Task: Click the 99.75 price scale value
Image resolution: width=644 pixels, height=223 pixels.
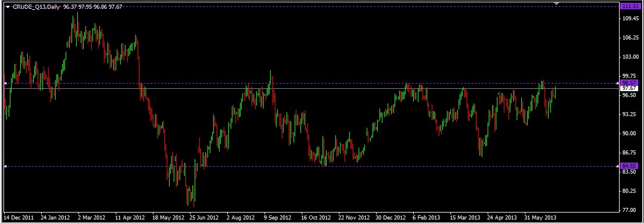Action: [630, 76]
